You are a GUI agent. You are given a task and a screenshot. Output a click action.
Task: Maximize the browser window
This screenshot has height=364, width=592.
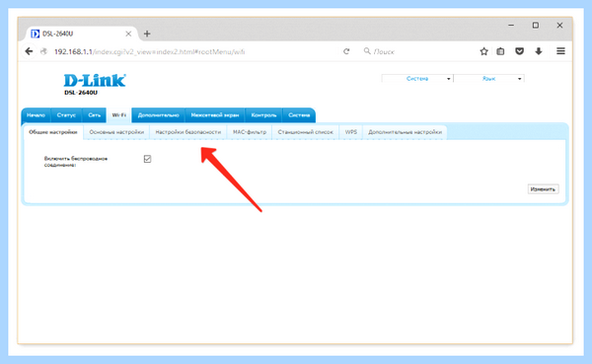tap(536, 26)
